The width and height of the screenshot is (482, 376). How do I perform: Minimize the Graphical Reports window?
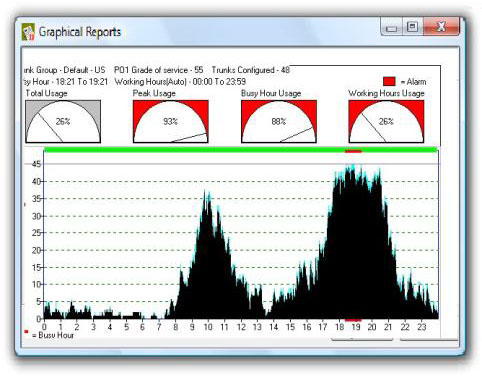point(392,28)
